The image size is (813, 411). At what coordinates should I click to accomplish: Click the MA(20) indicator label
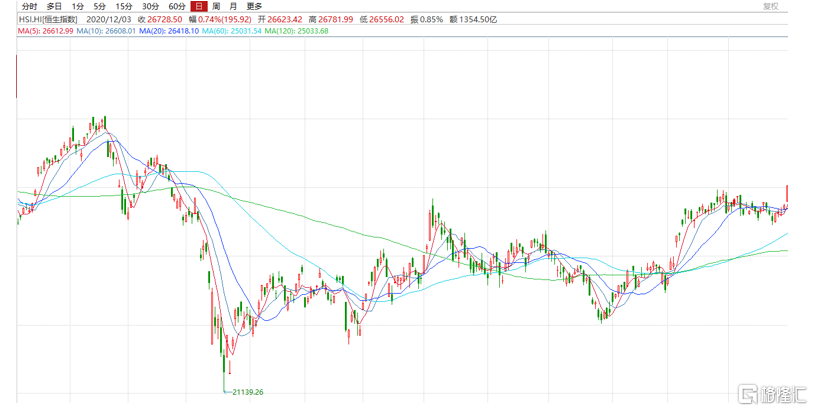point(167,31)
